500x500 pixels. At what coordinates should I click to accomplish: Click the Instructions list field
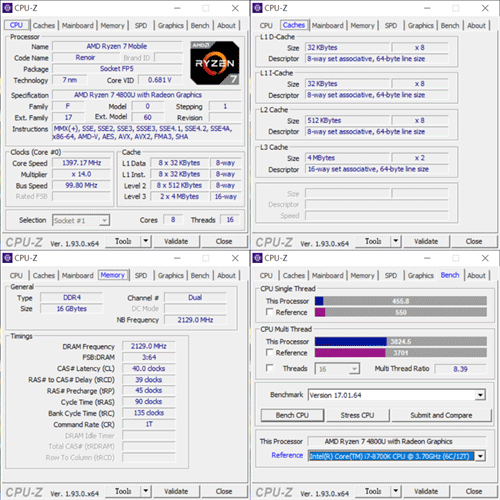tap(147, 132)
